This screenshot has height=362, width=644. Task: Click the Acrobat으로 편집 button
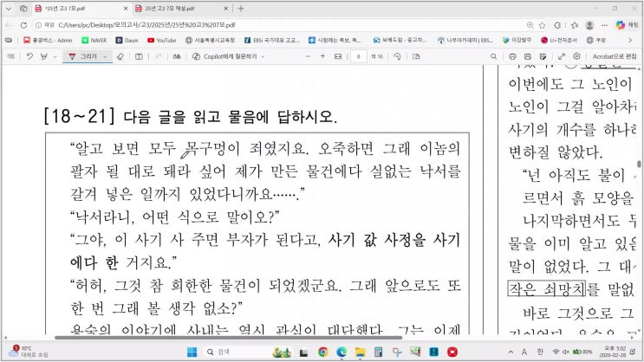pos(614,56)
